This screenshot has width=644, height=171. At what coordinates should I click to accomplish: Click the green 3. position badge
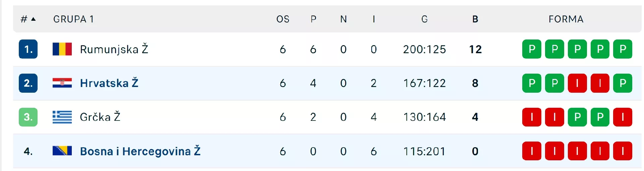coord(28,117)
